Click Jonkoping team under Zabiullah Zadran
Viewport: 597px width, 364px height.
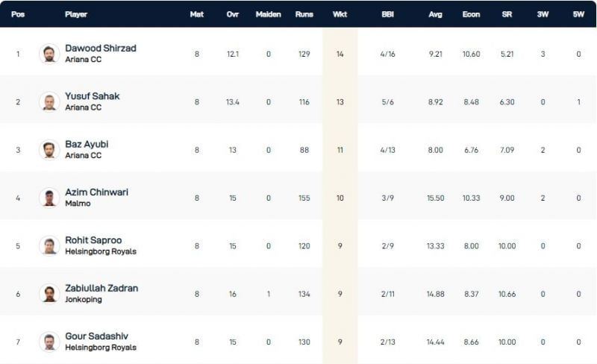(x=83, y=299)
